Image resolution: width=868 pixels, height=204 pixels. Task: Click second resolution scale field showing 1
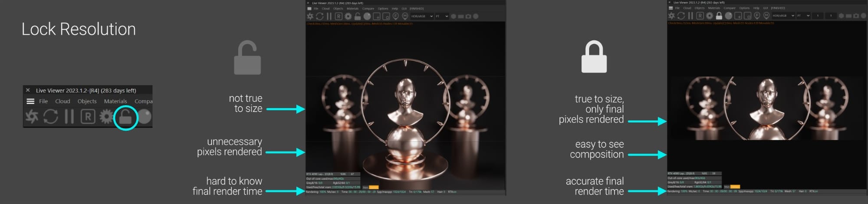[831, 16]
